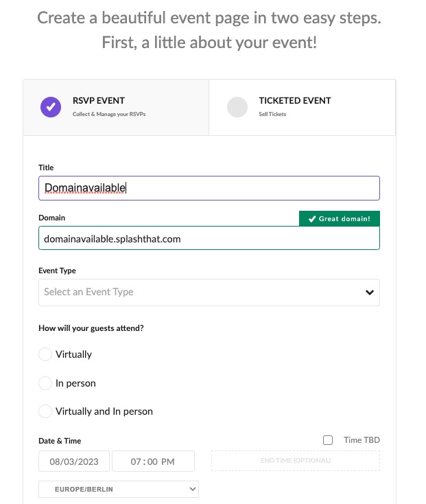Click the Sell Tickets subtitle text
This screenshot has height=504, width=426.
[272, 114]
